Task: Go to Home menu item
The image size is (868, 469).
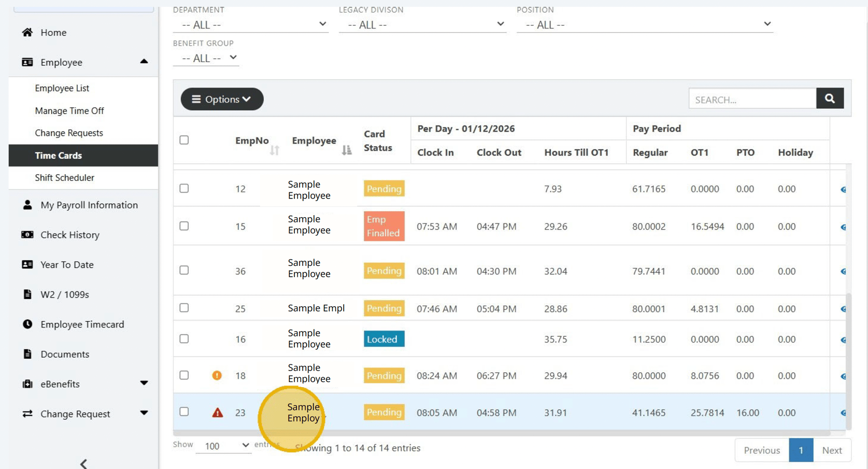Action: 53,32
